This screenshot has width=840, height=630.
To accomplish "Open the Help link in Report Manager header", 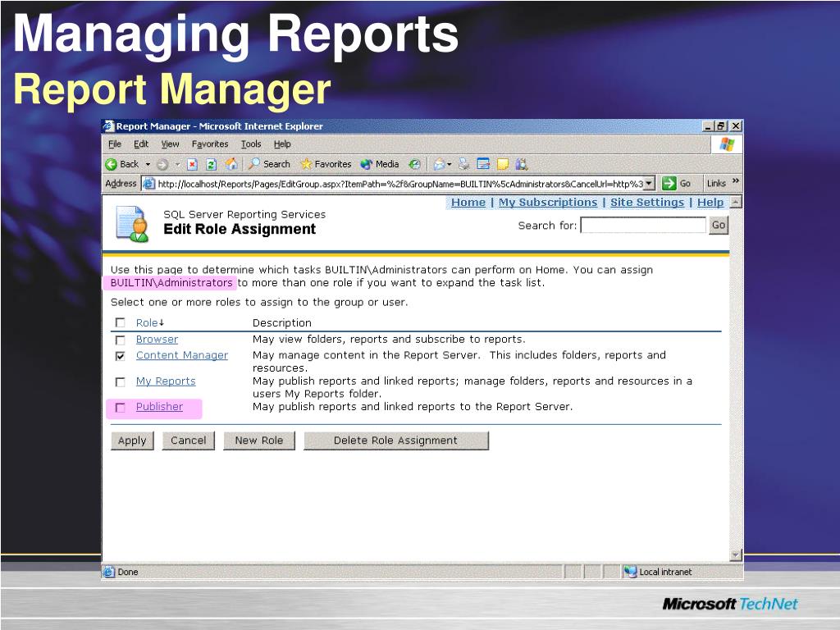I will click(x=710, y=203).
